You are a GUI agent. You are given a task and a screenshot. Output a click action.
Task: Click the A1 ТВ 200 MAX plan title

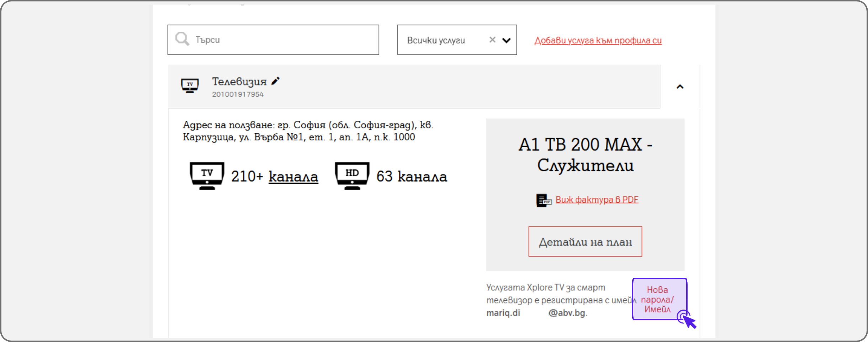click(x=585, y=155)
